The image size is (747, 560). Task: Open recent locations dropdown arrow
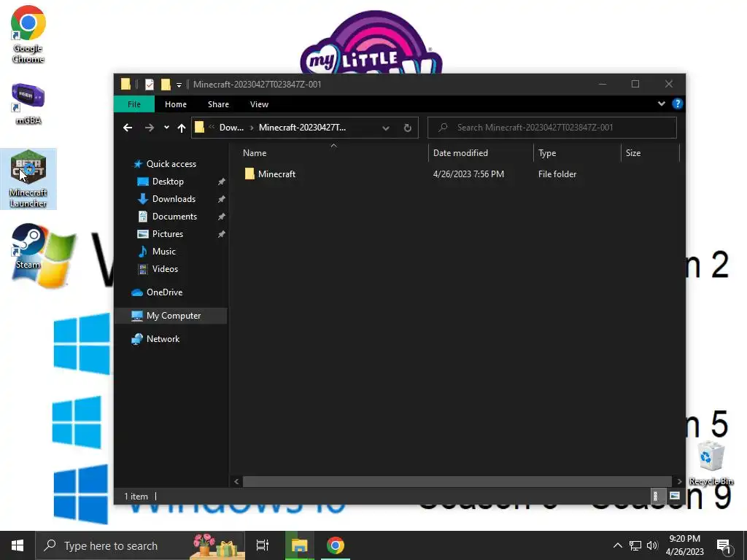(166, 128)
